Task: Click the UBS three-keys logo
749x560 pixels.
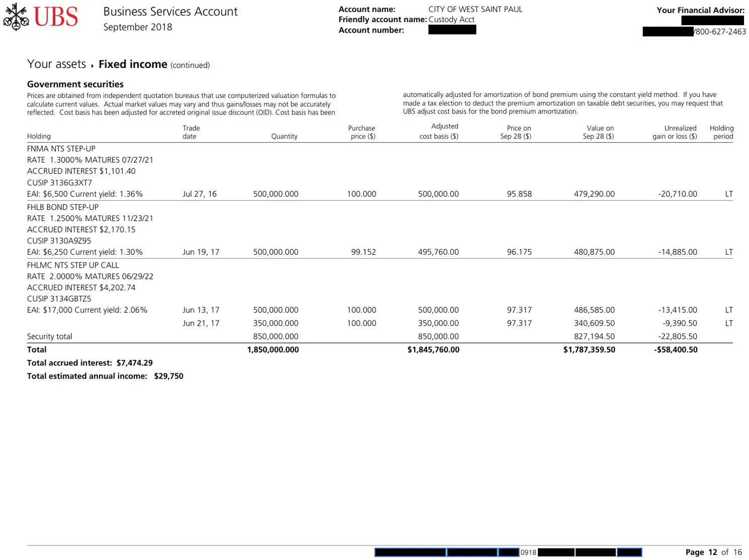Action: coord(16,17)
